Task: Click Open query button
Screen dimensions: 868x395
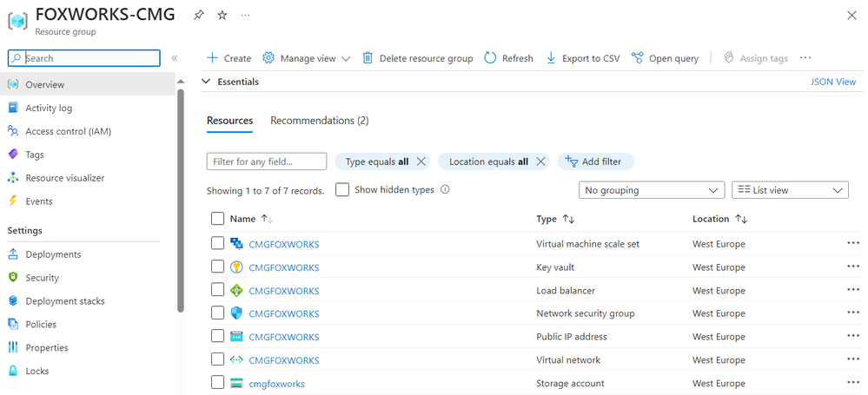Action: (665, 58)
